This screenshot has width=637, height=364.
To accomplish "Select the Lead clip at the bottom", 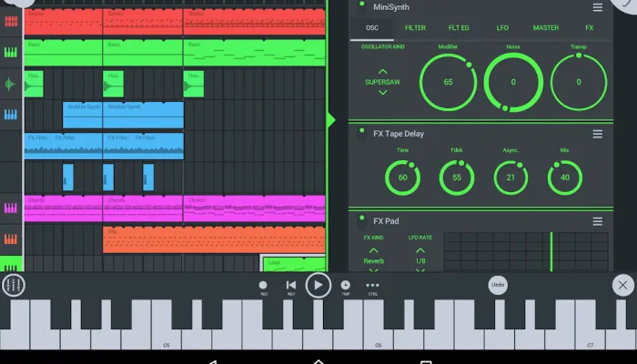I will 294,264.
